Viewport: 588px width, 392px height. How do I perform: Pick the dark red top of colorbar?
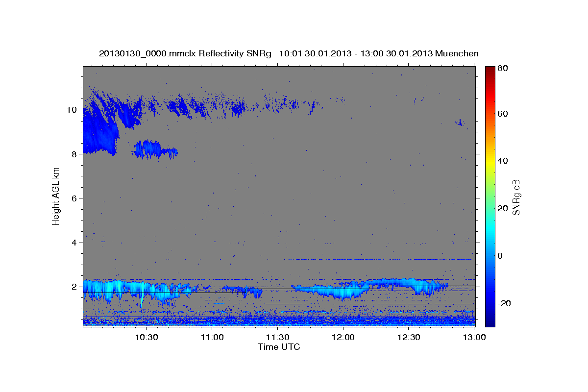[x=490, y=70]
